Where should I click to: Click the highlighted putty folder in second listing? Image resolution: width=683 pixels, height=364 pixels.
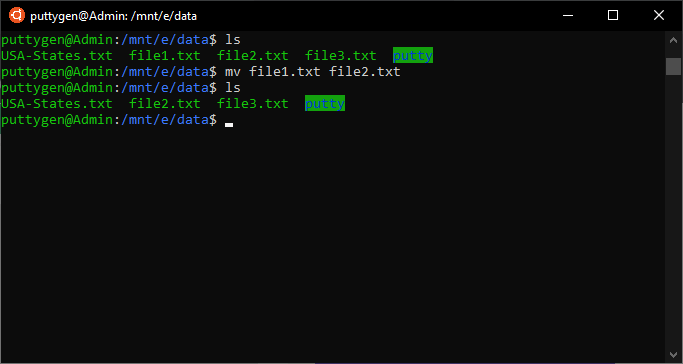(325, 103)
